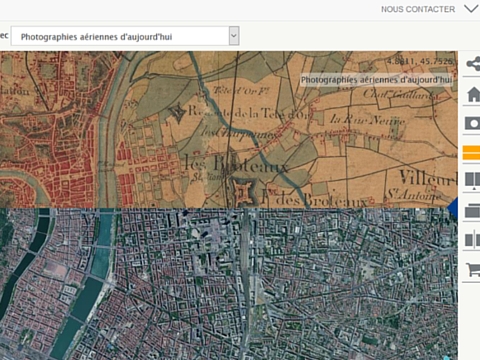Click Villeurbanne label on the old map

click(428, 178)
